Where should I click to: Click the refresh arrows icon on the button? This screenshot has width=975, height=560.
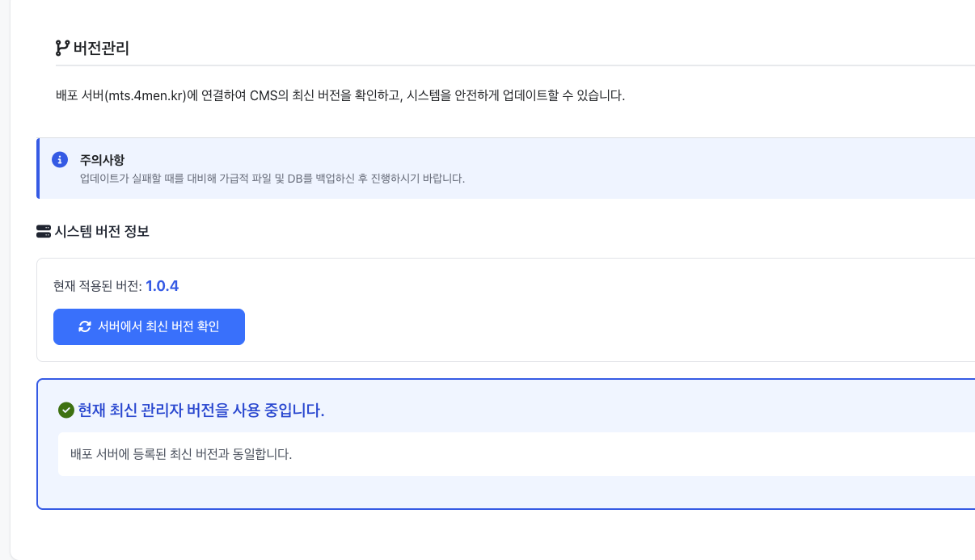tap(85, 326)
